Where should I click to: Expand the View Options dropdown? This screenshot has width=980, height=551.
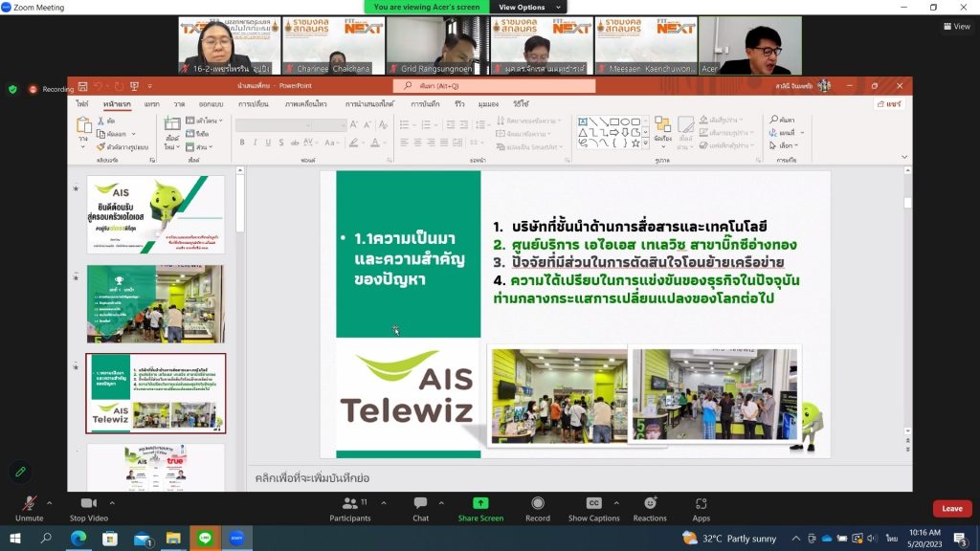(522, 7)
